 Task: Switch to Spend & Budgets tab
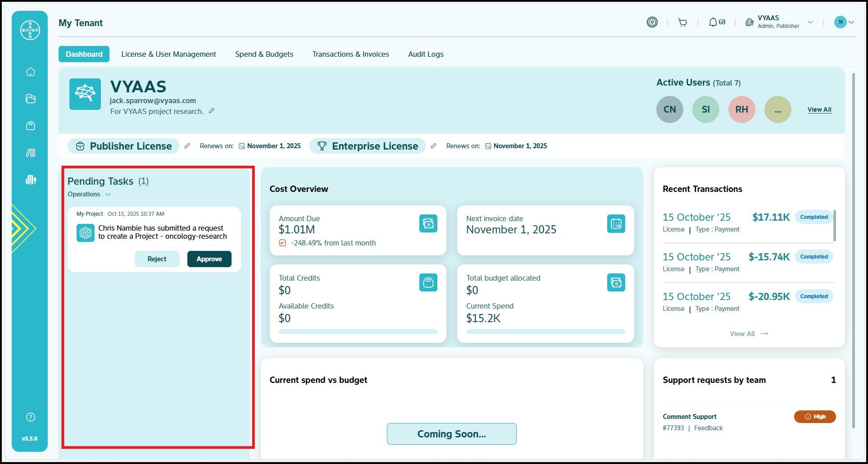click(x=264, y=54)
